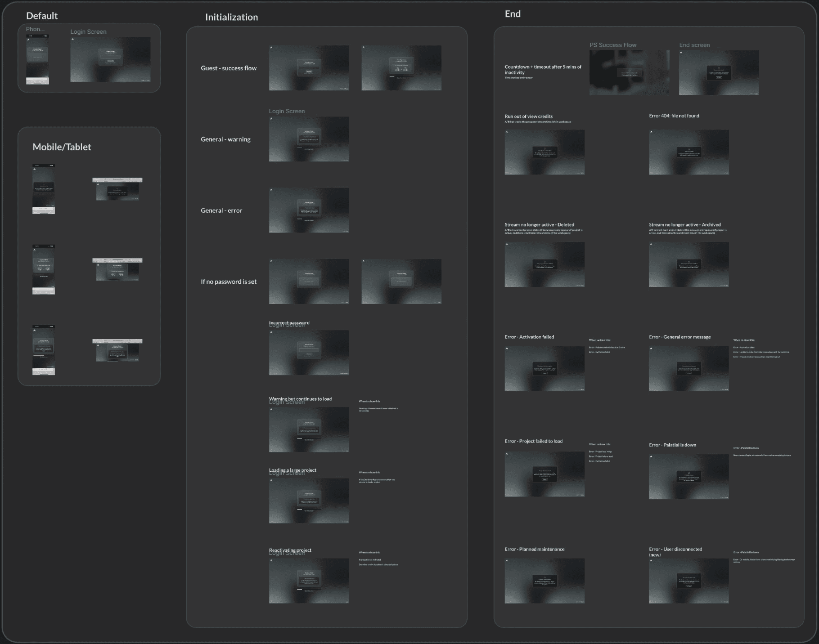
Task: Select the End screen frame
Action: pyautogui.click(x=718, y=72)
